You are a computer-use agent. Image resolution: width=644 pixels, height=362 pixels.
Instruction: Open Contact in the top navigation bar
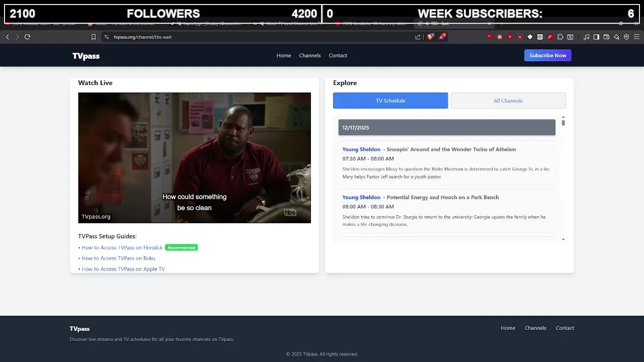pos(338,55)
